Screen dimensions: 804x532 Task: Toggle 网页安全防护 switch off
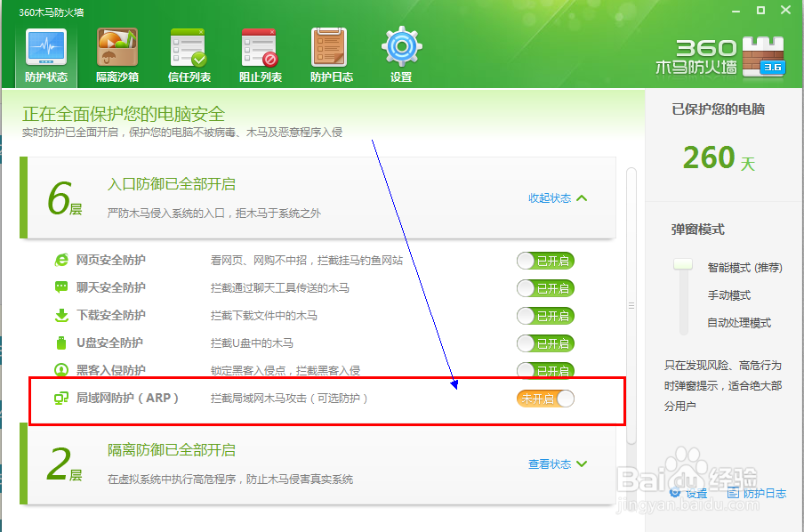(545, 261)
